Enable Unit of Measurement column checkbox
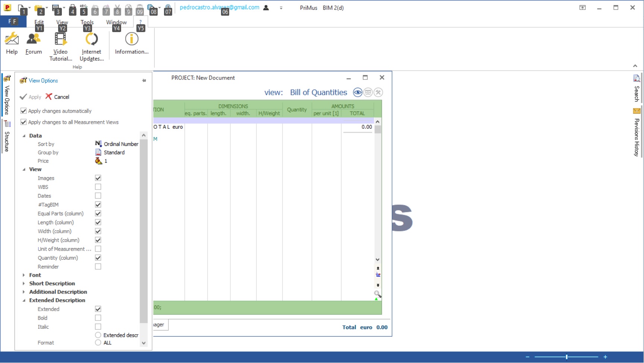 98,249
